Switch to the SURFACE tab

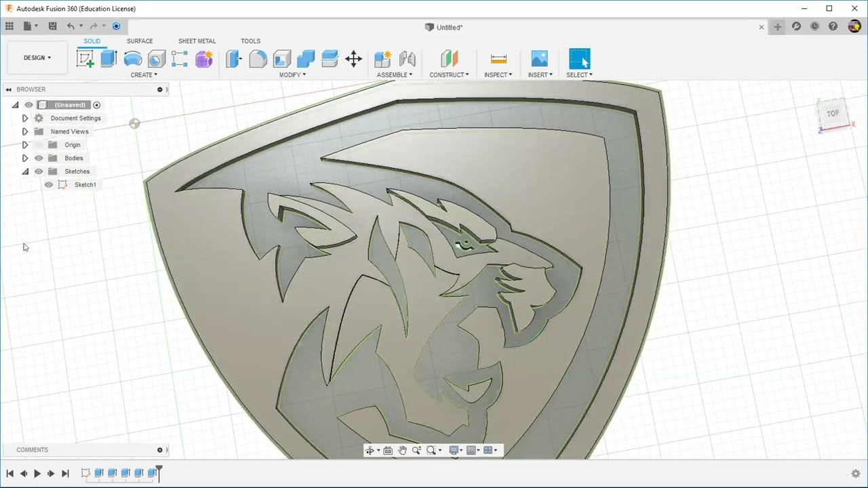coord(140,41)
